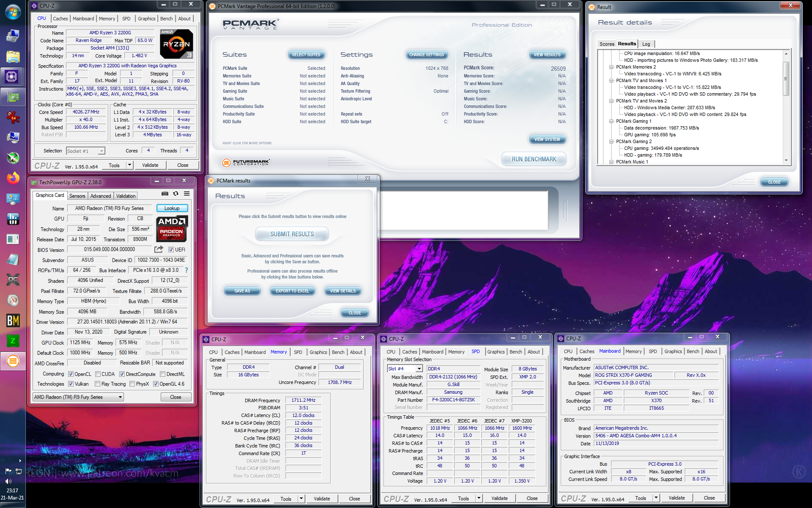Click the CHANGE SETTINGS button in PCMark

[426, 55]
